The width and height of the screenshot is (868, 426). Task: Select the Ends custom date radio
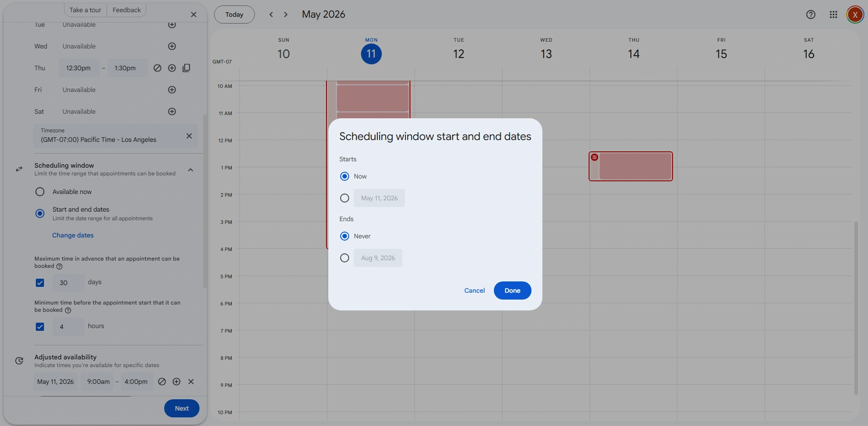tap(345, 258)
